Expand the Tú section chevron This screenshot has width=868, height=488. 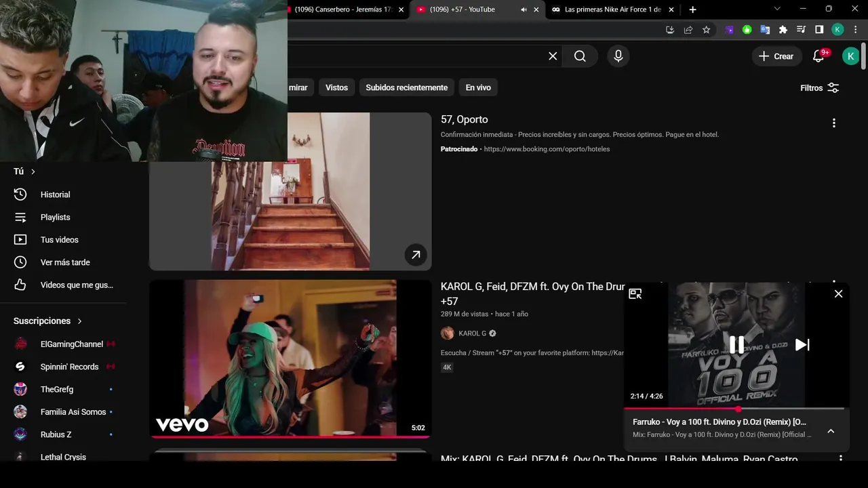(x=33, y=171)
